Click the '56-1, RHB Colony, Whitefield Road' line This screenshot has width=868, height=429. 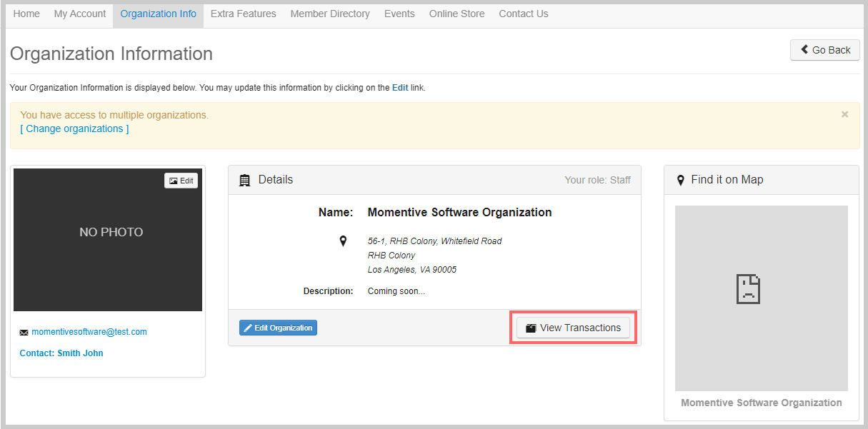click(x=434, y=241)
